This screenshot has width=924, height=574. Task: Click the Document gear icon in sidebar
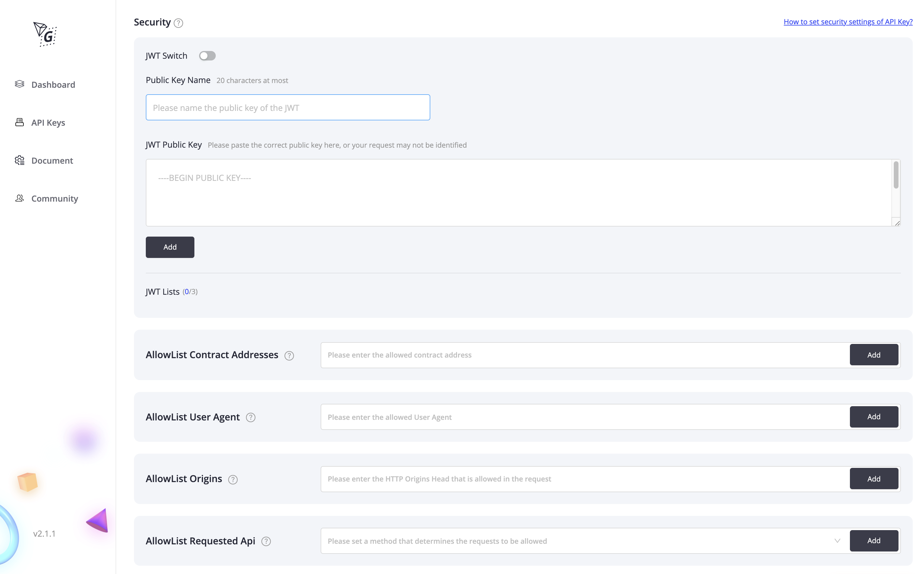click(x=19, y=160)
